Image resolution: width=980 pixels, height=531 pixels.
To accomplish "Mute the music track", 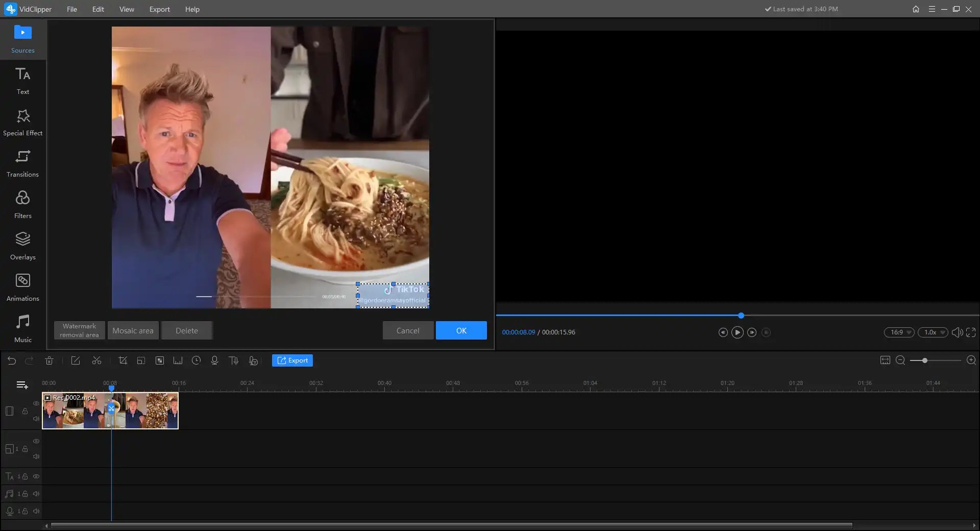I will coord(36,494).
